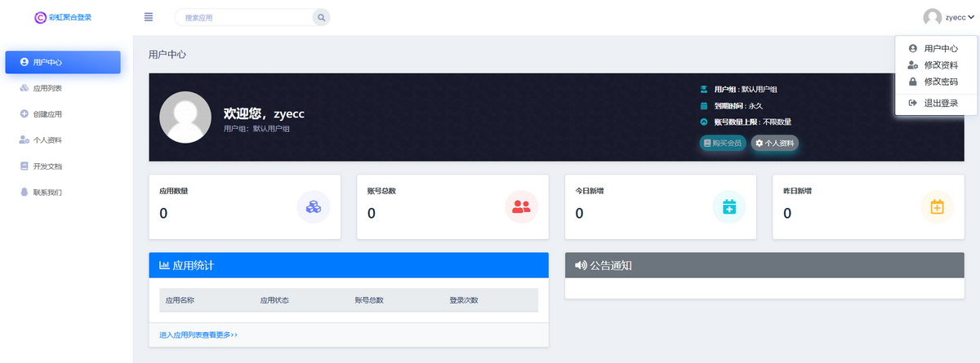Click 退出登录 to log out
The image size is (980, 363).
940,103
